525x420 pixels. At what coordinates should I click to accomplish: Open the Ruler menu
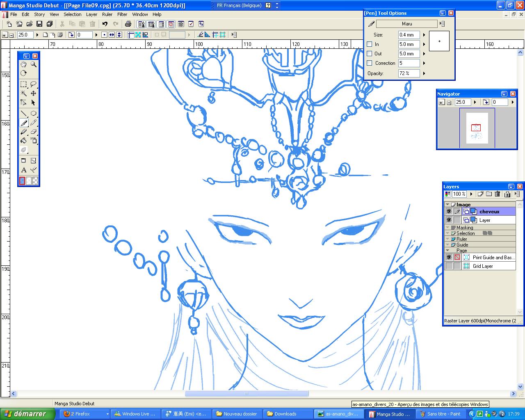(x=107, y=14)
